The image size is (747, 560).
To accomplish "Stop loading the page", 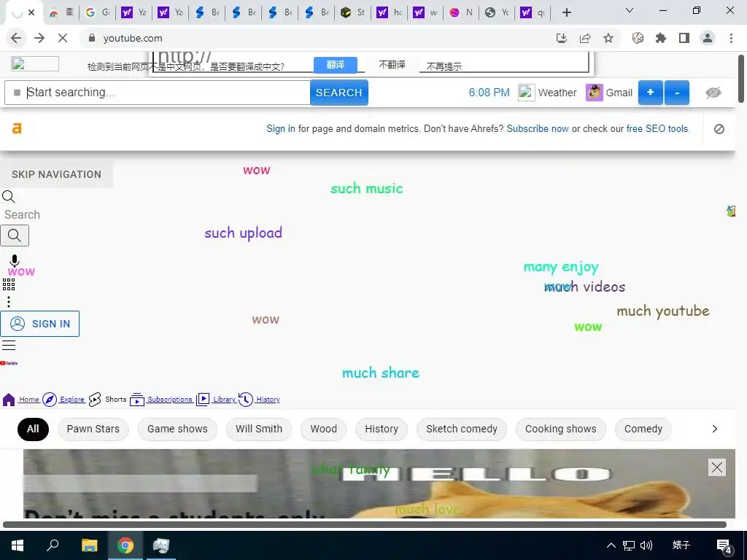I will [63, 38].
